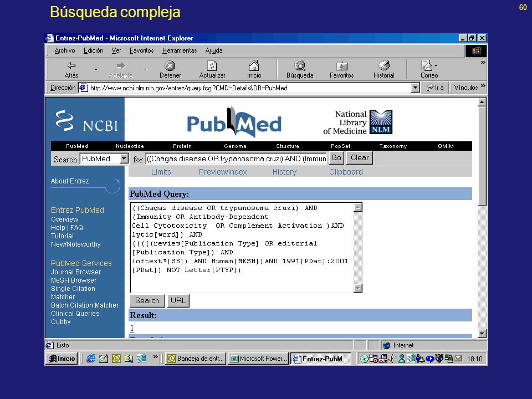Click the envelope mail tray icon
532x399 pixels.
coord(458,359)
